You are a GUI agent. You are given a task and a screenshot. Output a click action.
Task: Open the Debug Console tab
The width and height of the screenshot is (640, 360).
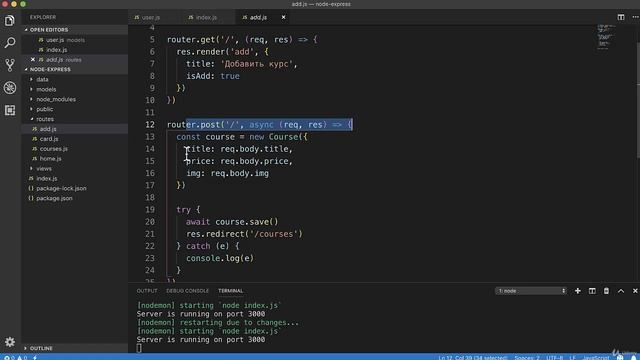coord(187,291)
